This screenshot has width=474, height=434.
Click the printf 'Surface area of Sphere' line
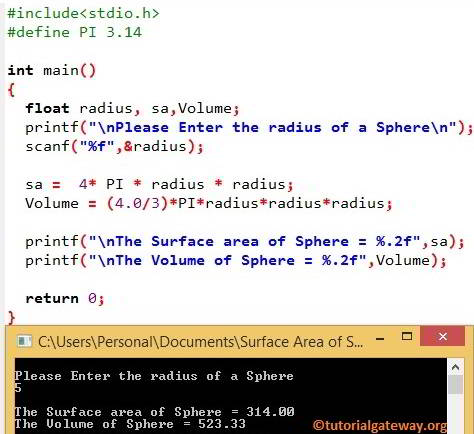point(245,242)
